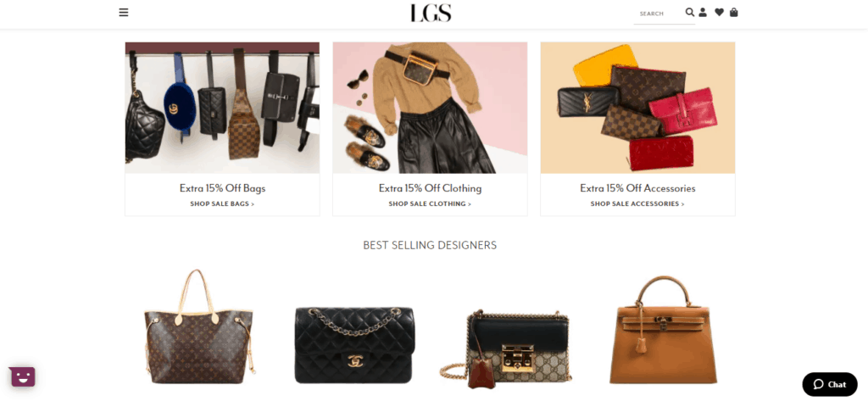The width and height of the screenshot is (868, 401).
Task: Open the sweater outfit promo image
Action: pyautogui.click(x=430, y=108)
